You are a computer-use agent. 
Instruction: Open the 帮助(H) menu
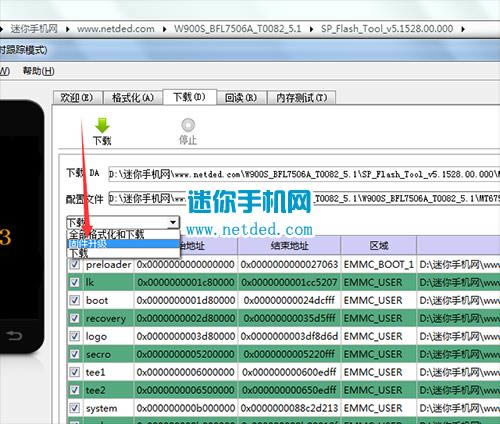39,71
